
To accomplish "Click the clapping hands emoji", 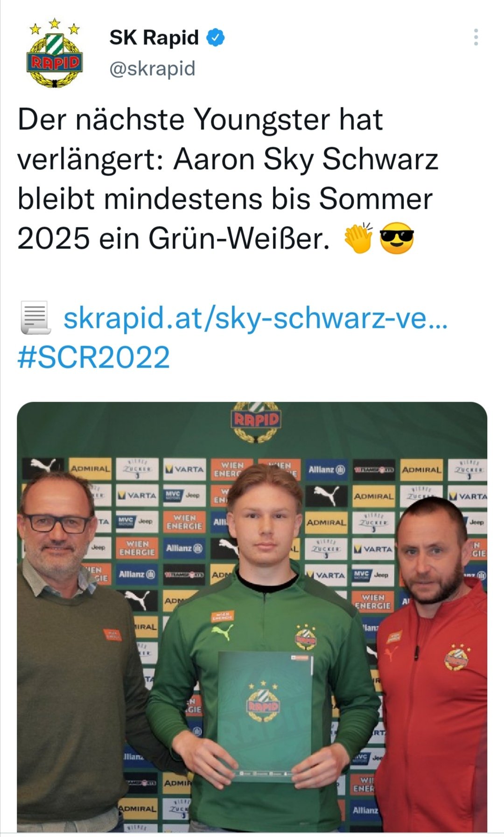I will click(x=358, y=238).
